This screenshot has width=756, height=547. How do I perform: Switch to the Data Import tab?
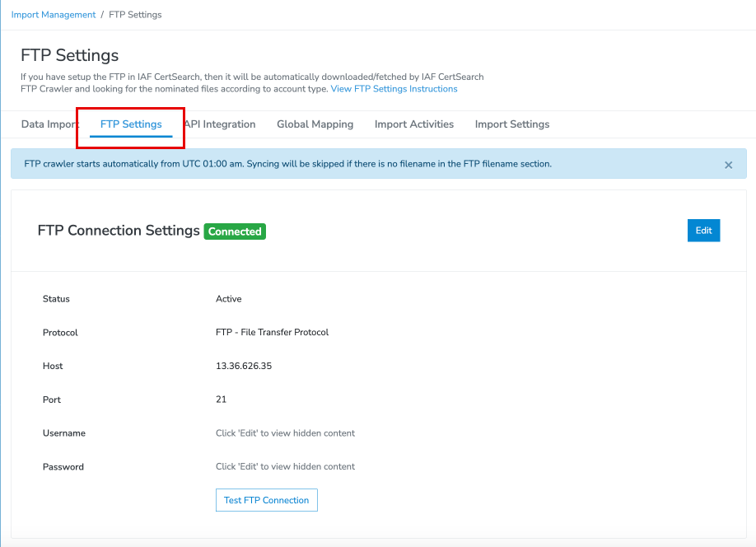pos(48,124)
